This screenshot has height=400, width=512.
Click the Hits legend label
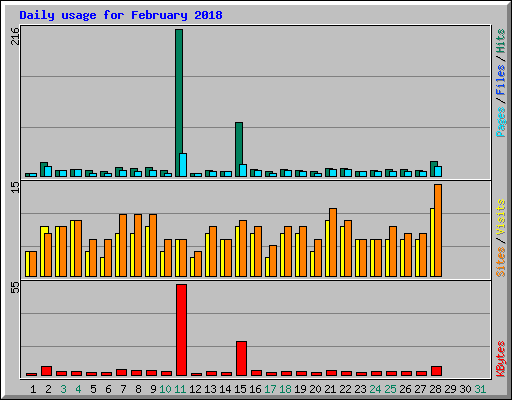[x=501, y=41]
